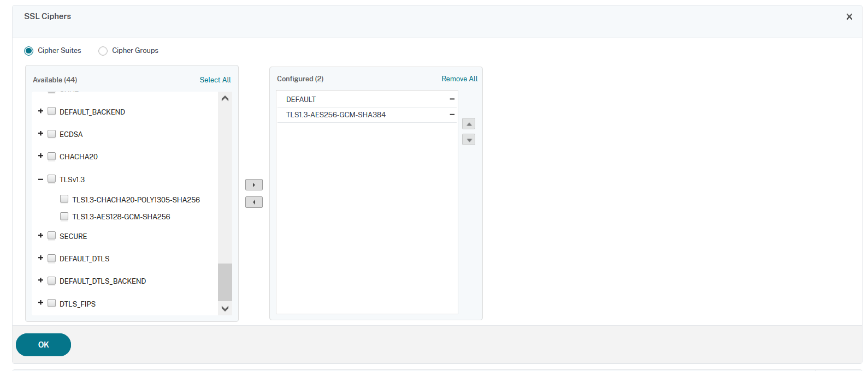Screen dimensions: 868x371
Task: Check the SECURE checkbox
Action: click(x=52, y=236)
